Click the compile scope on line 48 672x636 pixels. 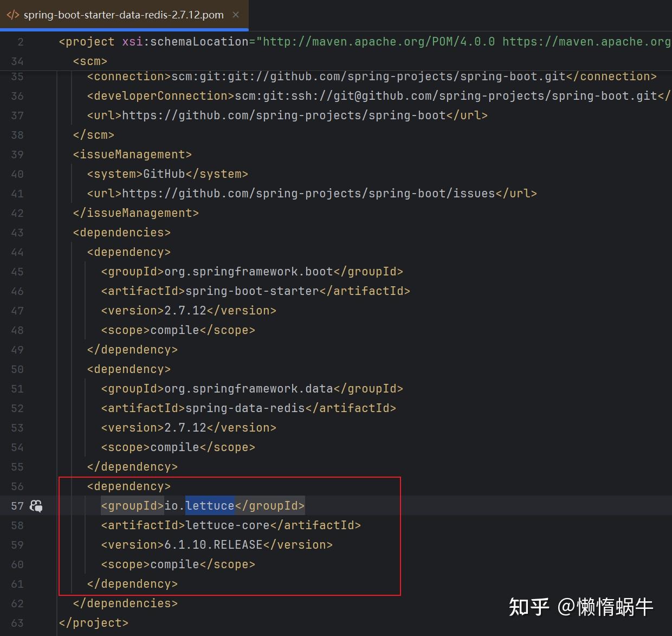click(x=178, y=330)
